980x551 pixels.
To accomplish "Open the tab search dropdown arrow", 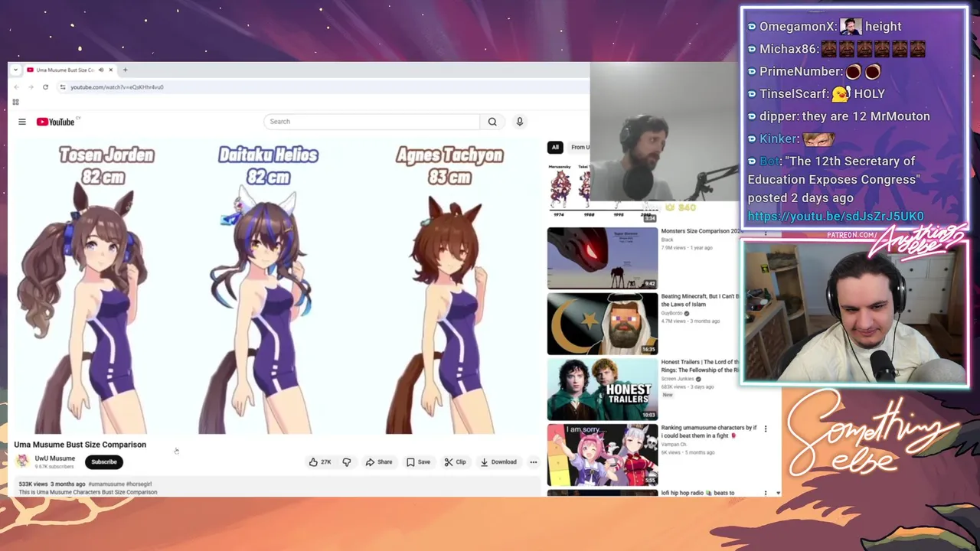I will point(15,70).
